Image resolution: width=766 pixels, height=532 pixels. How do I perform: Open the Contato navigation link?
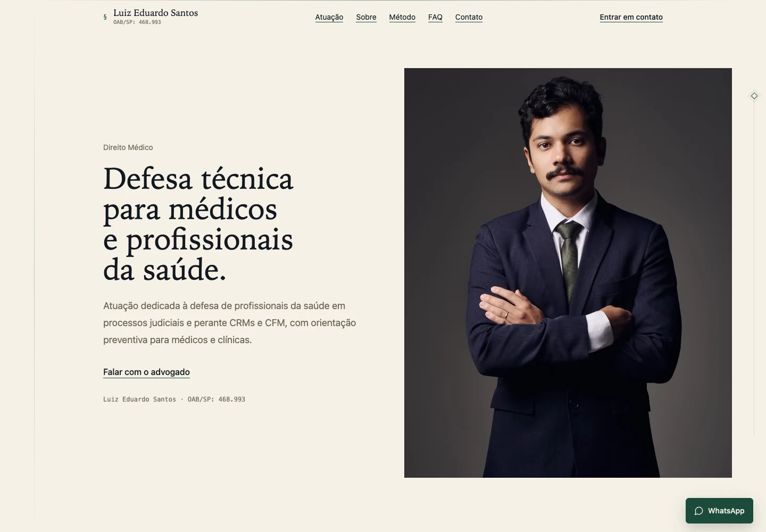point(469,17)
